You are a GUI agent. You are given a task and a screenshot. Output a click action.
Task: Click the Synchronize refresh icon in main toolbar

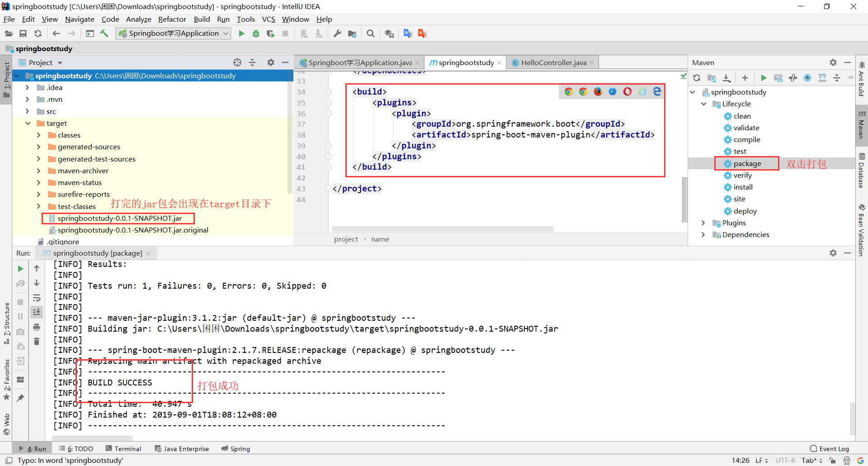click(x=38, y=33)
